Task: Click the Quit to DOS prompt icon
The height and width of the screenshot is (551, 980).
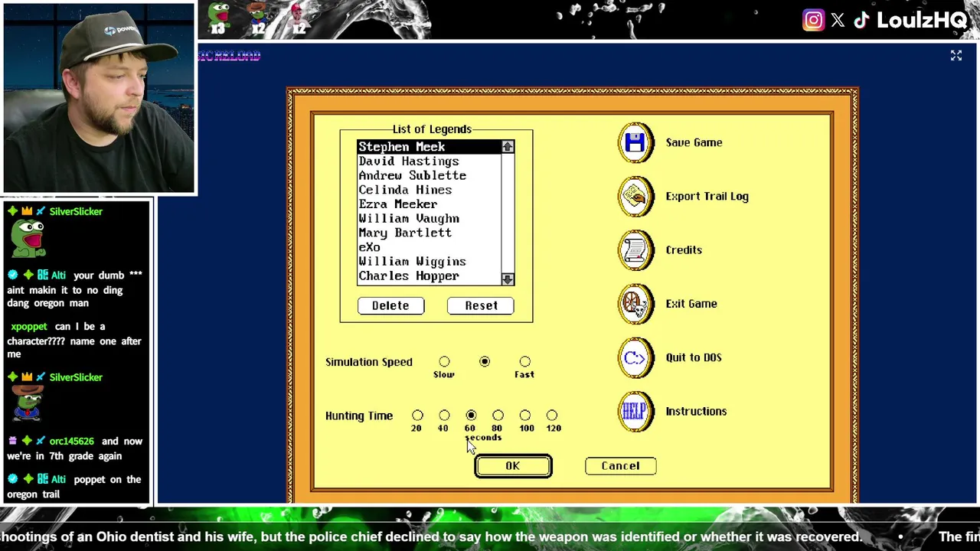Action: coord(635,357)
